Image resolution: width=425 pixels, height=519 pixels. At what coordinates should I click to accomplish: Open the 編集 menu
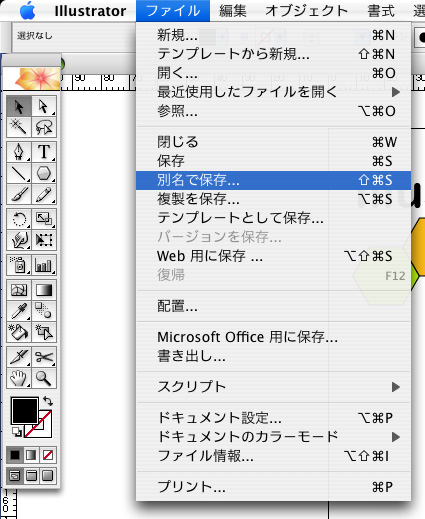point(233,11)
